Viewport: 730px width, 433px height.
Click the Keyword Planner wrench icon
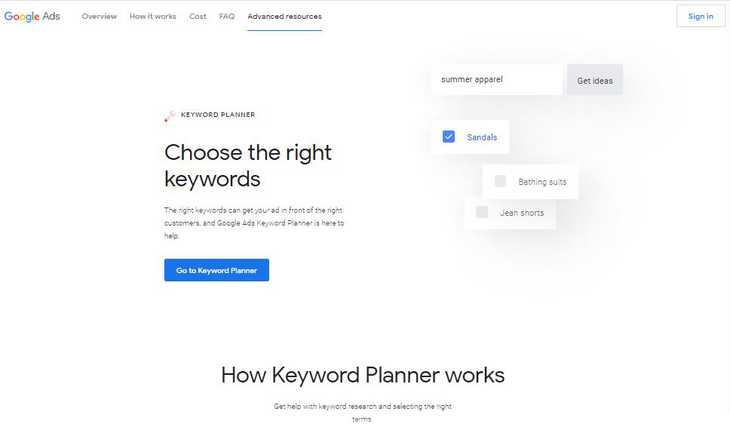point(169,115)
